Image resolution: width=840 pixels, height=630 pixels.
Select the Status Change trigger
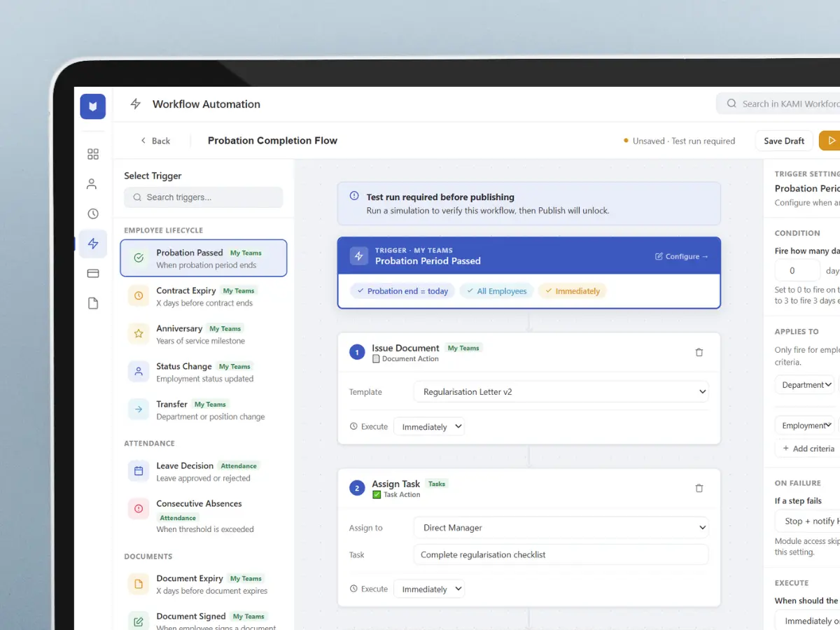click(204, 372)
